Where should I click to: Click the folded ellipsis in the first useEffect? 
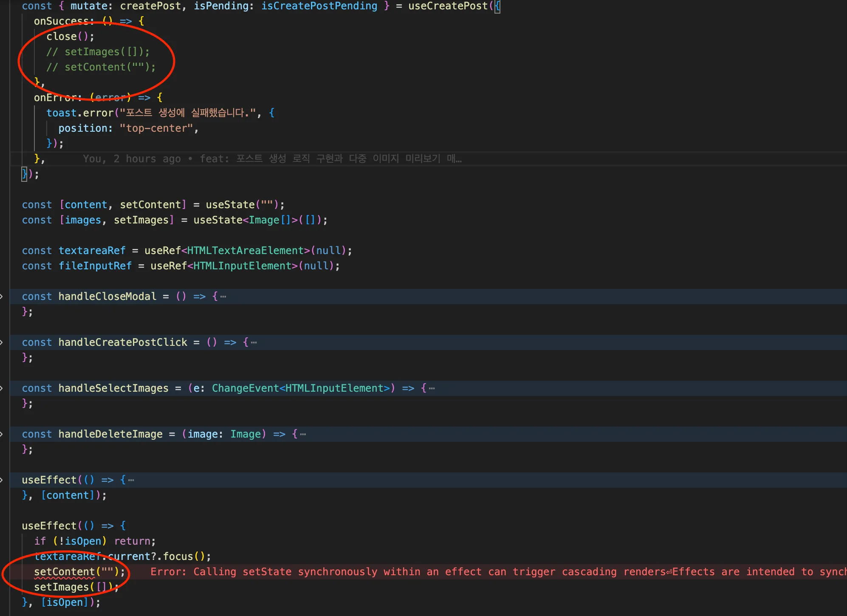(x=131, y=480)
